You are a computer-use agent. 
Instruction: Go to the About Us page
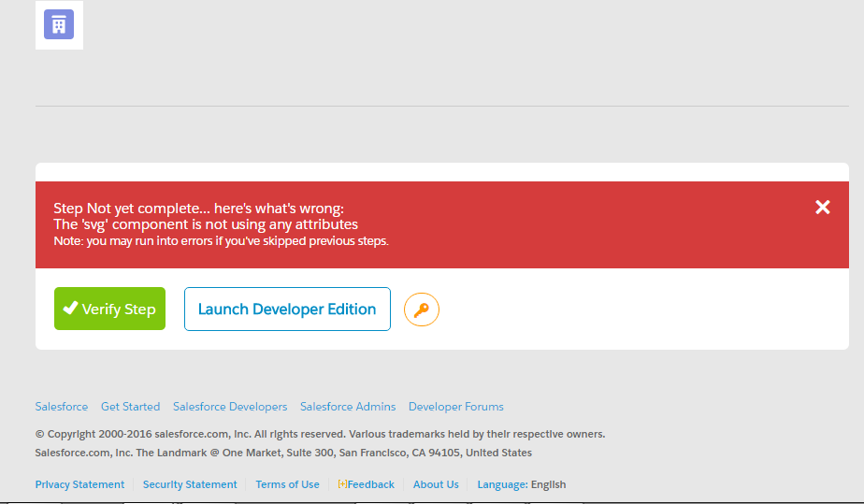point(436,484)
